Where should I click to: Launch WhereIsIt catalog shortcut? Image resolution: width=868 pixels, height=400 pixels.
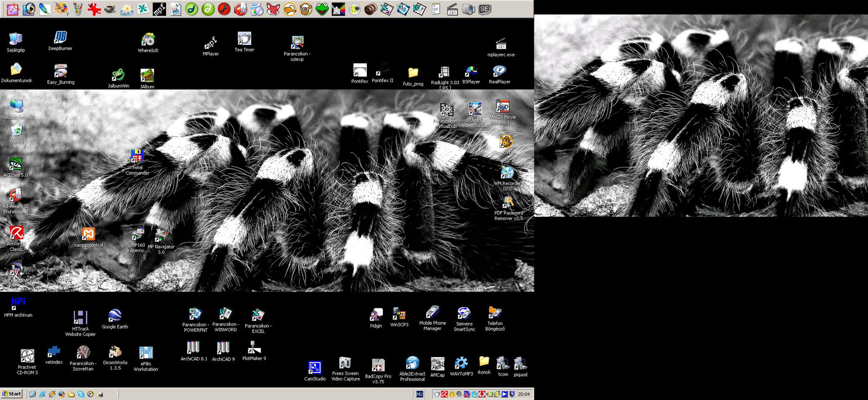(x=148, y=43)
